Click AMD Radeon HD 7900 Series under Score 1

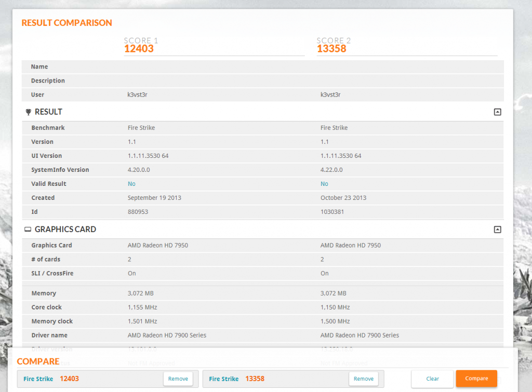click(x=167, y=335)
